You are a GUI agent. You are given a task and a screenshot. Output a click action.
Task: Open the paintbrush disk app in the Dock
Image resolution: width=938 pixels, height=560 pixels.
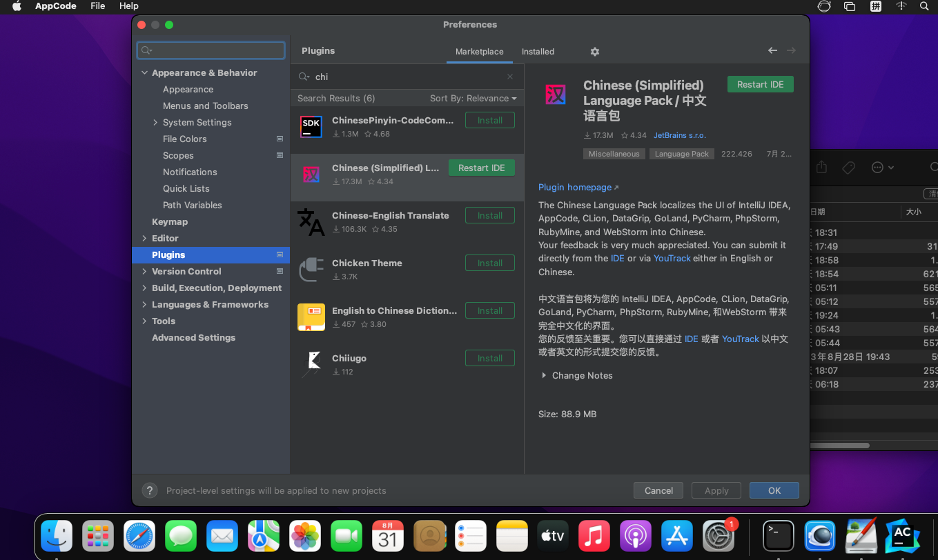tap(861, 535)
